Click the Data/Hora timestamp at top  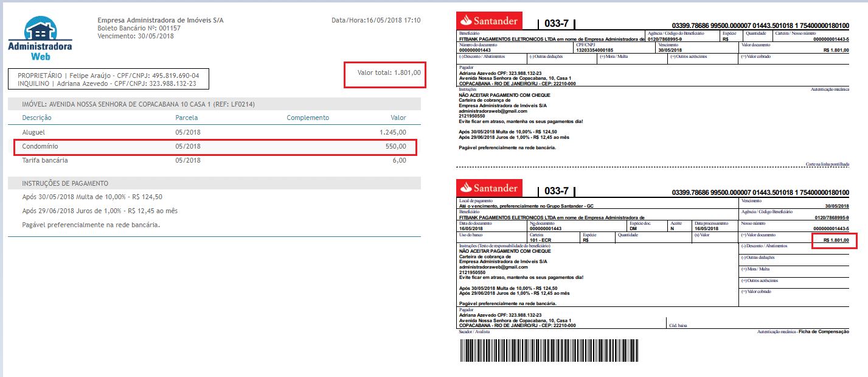click(376, 21)
